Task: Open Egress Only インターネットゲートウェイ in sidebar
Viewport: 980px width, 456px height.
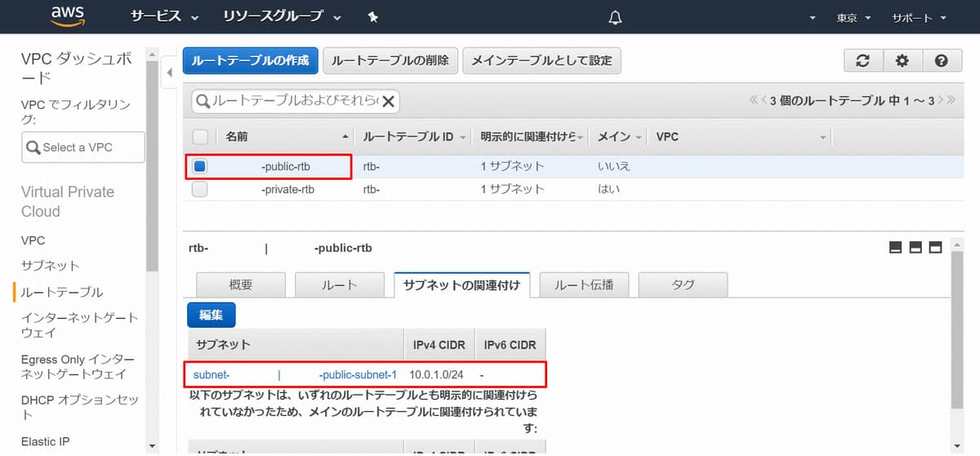Action: (78, 366)
